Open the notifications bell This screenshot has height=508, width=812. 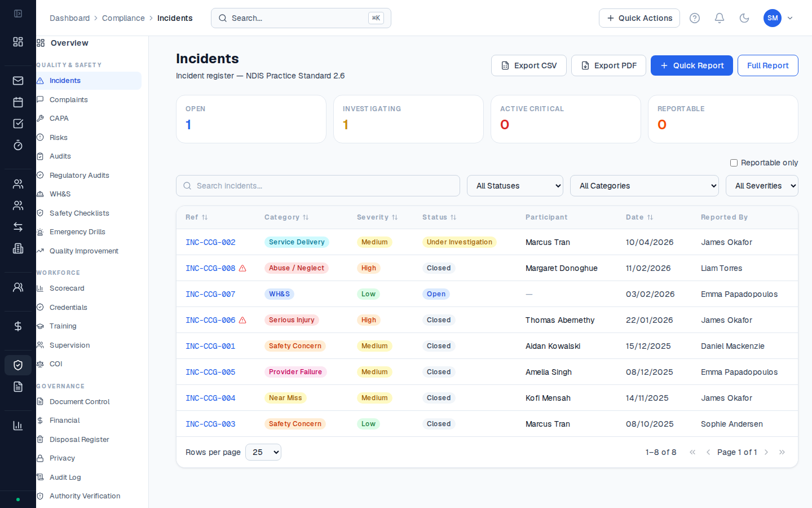pyautogui.click(x=720, y=18)
